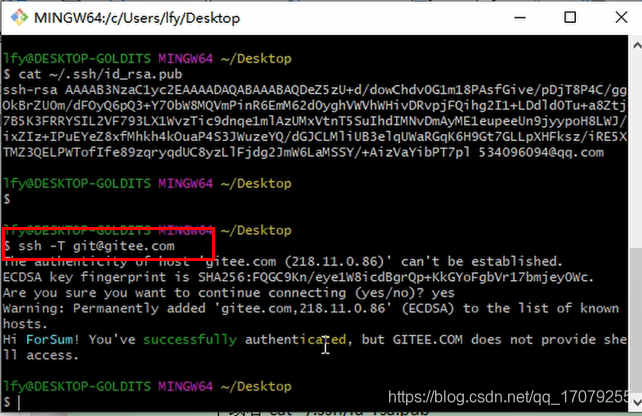Click the scrollbar up arrow
Screen dimensions: 642x416
[x=636, y=44]
